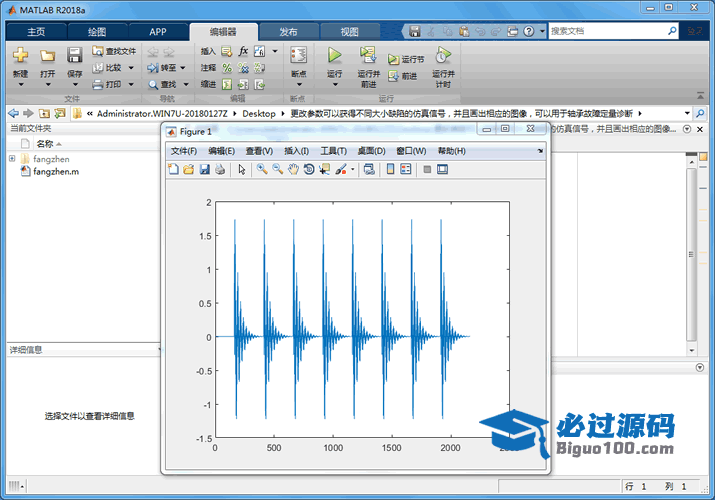Toggle the Insert Colorbar button
This screenshot has height=500, width=715.
point(390,170)
